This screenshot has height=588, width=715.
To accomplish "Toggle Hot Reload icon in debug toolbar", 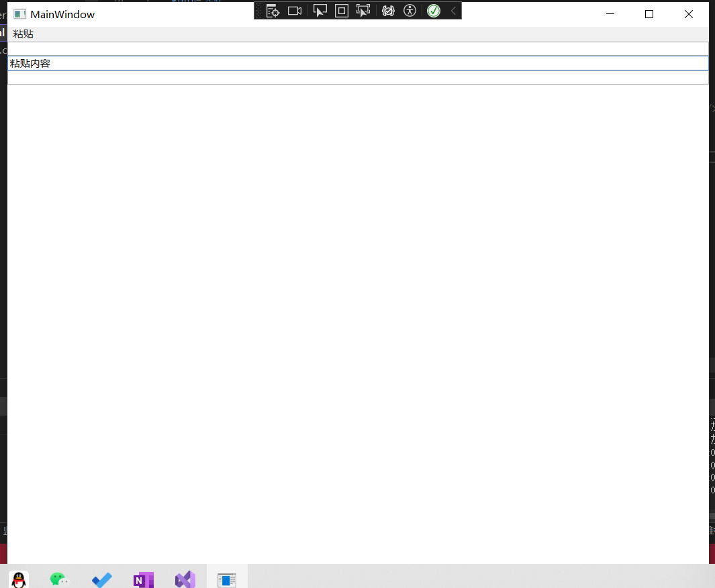I will click(388, 11).
